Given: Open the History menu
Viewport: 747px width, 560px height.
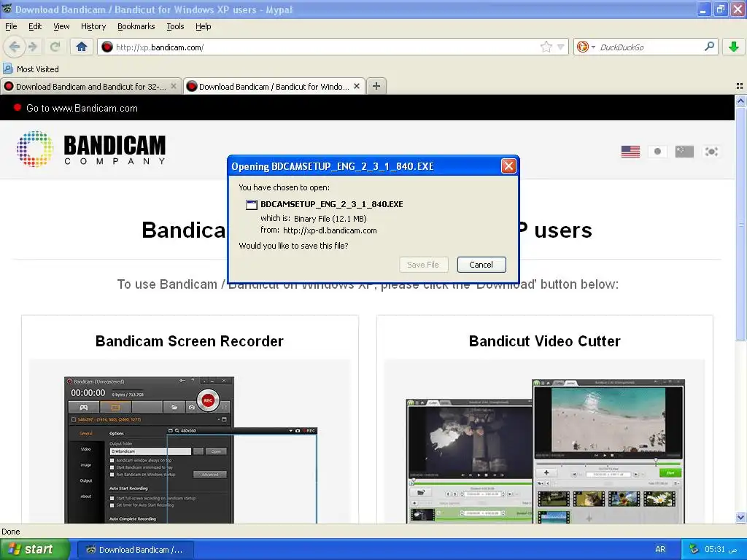Looking at the screenshot, I should [x=93, y=26].
